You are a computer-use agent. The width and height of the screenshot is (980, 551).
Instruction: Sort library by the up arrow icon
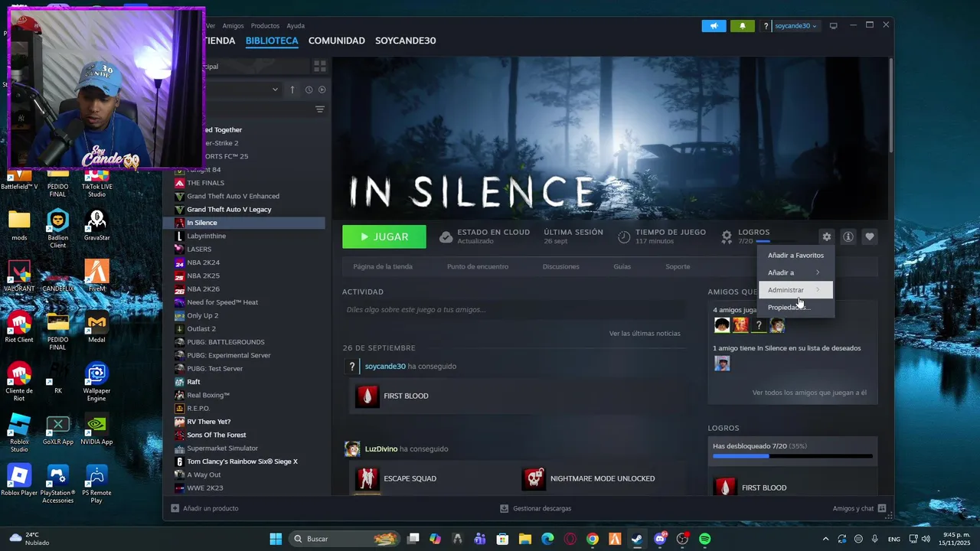(292, 90)
